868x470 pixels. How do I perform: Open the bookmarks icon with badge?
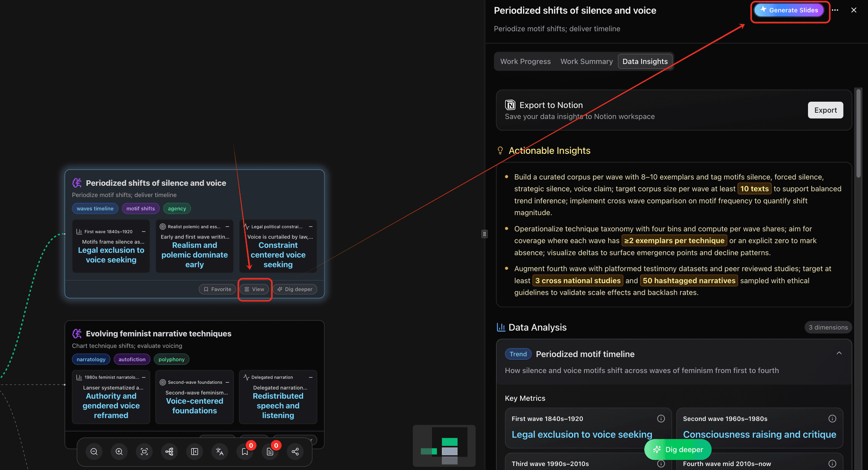245,452
